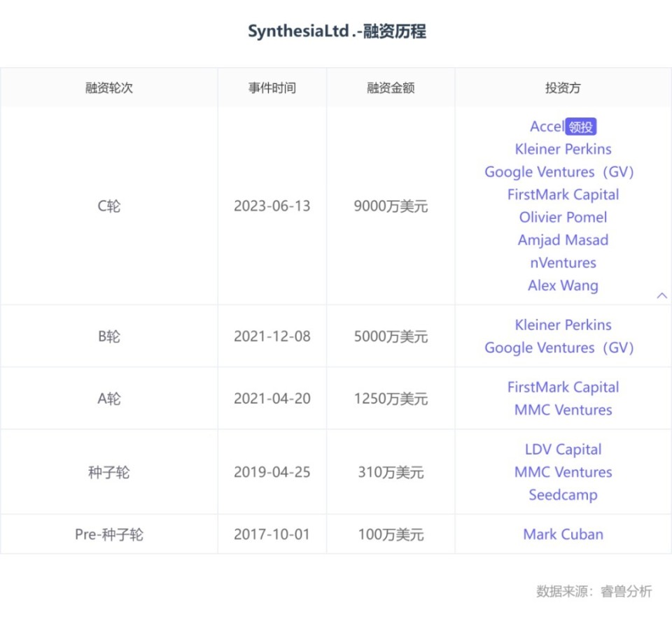Select the C轮 round cell

[109, 206]
